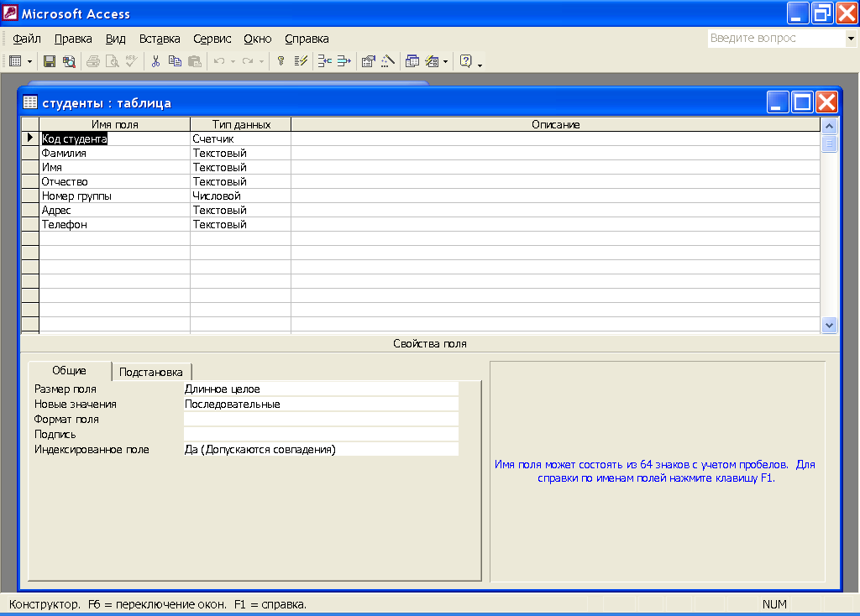Switch to the Общие properties tab
860x616 pixels.
click(x=69, y=371)
